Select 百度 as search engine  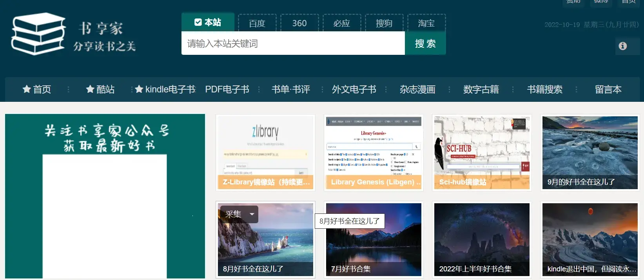[257, 23]
